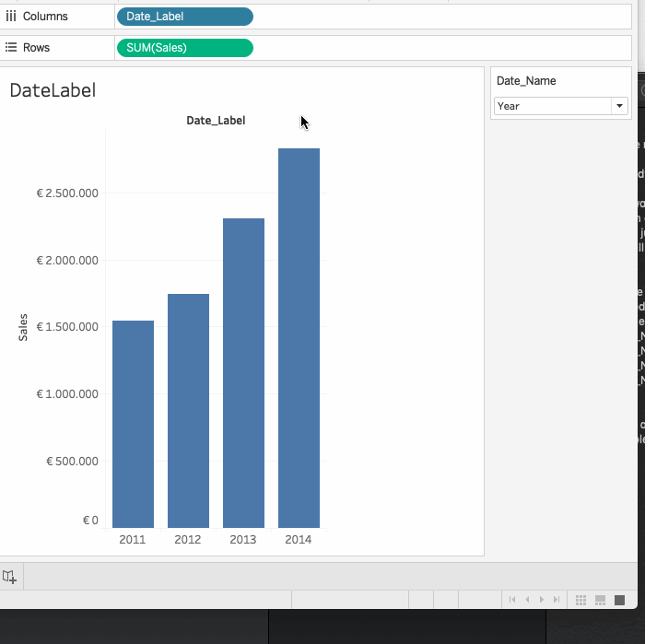Go to the previous sheet
This screenshot has width=645, height=644.
tap(526, 600)
